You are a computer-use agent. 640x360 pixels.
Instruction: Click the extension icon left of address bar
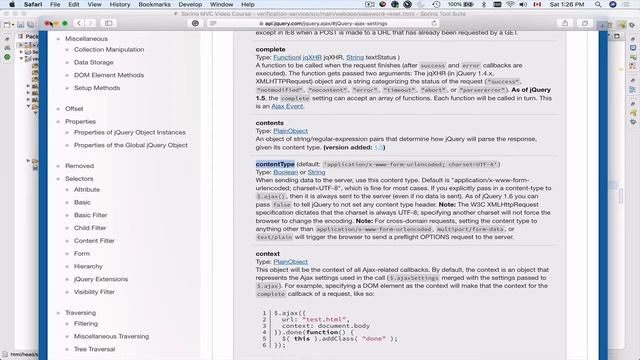[x=195, y=23]
